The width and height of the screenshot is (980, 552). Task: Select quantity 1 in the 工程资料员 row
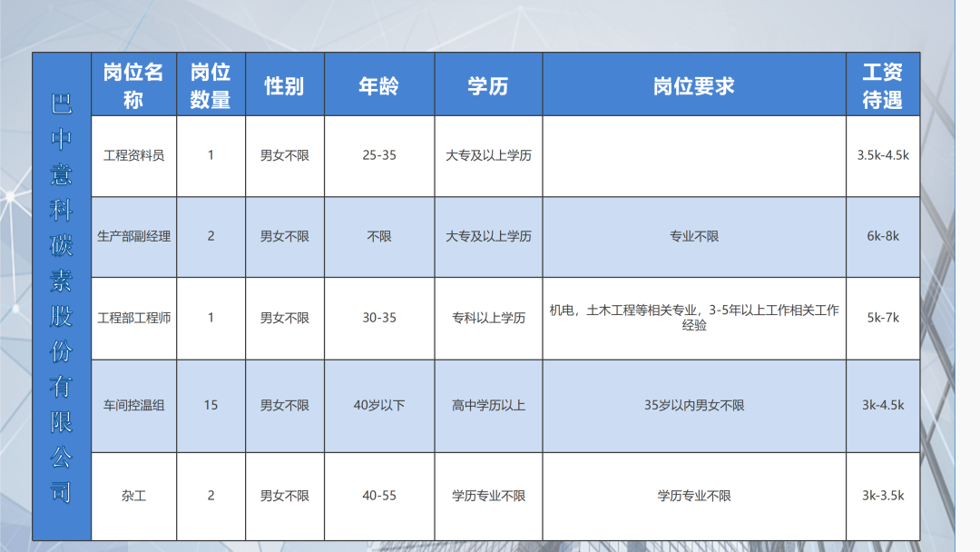tap(211, 155)
